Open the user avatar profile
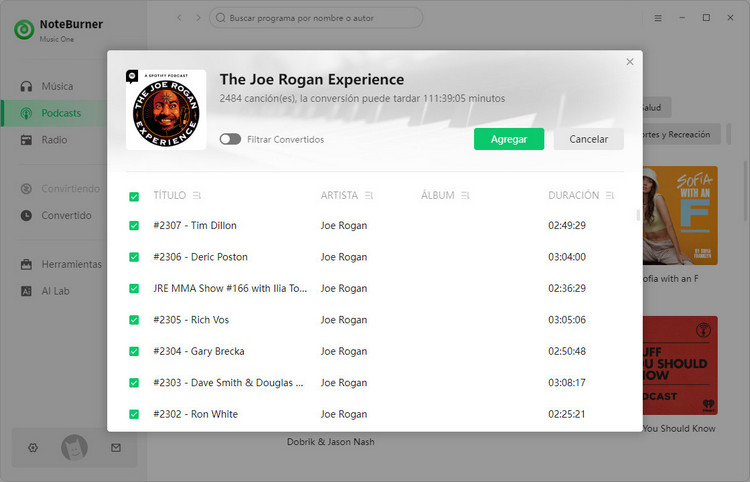Image resolution: width=750 pixels, height=482 pixels. click(74, 448)
